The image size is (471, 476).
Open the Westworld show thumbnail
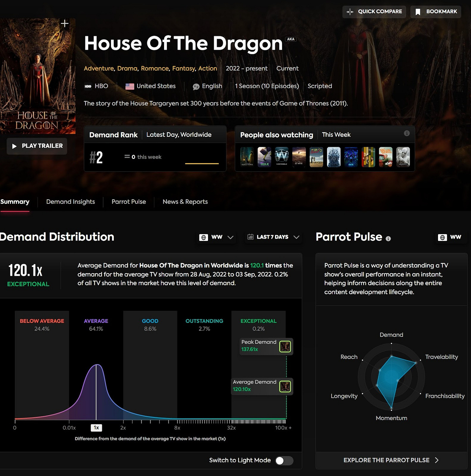pos(282,157)
